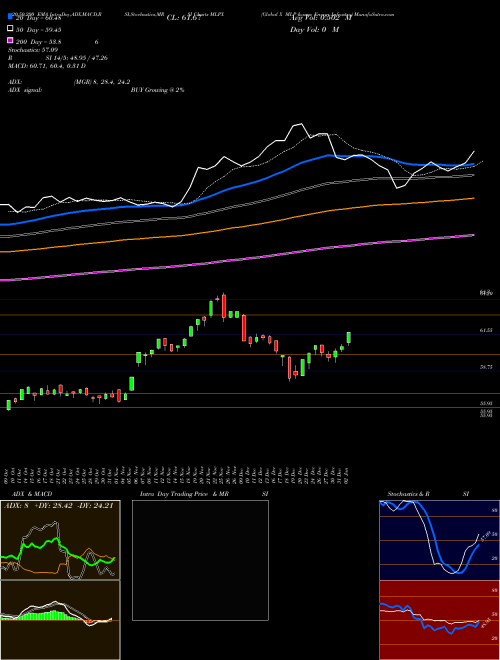Click the 'Intra Day Trading Price & MR' title
This screenshot has height=660, width=500.
coord(184,494)
